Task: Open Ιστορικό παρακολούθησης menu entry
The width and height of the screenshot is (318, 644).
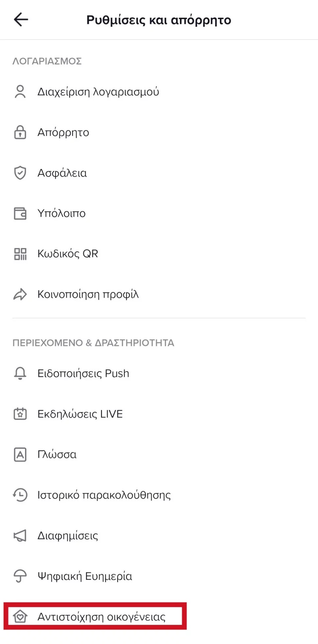Action: point(159,495)
